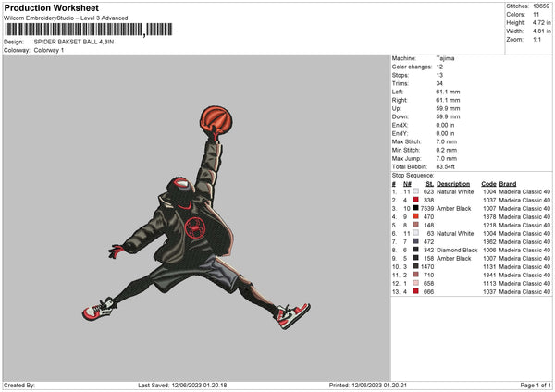Select 'Amber Black' in stop row 3
Image resolution: width=555 pixels, height=392 pixels.
[x=454, y=208]
